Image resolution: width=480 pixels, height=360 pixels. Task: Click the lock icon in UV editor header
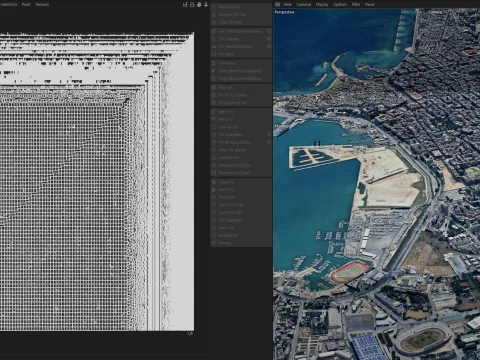click(192, 4)
